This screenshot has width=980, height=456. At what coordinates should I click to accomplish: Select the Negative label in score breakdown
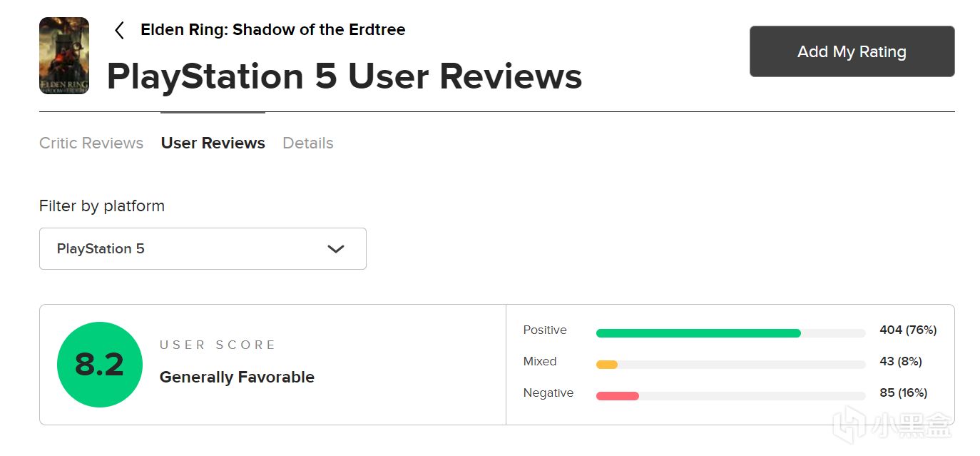tap(548, 392)
